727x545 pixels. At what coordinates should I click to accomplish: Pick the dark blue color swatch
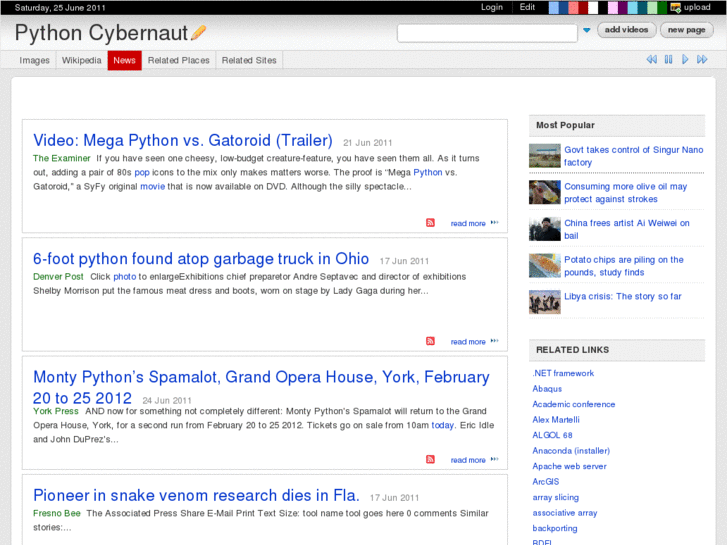(x=563, y=8)
